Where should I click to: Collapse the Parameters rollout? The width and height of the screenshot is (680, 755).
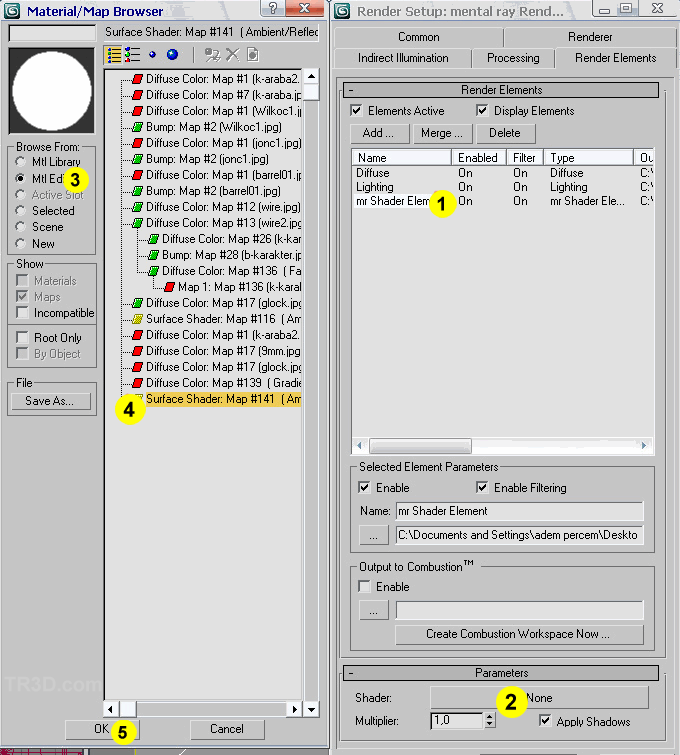pyautogui.click(x=351, y=673)
